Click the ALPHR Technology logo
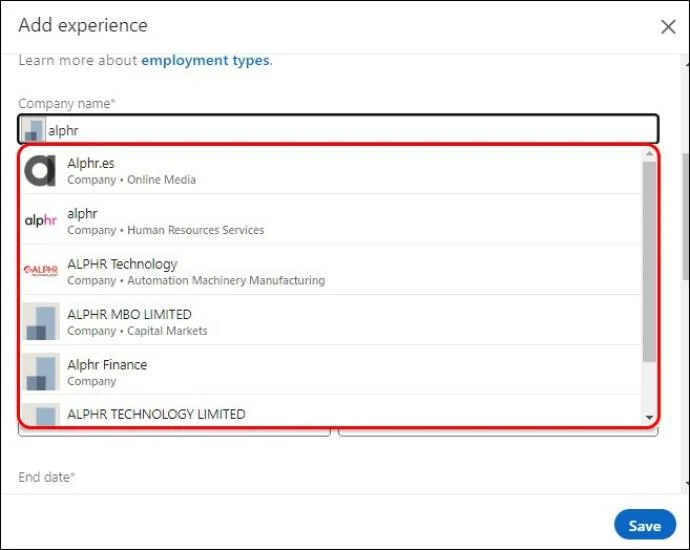 40,270
